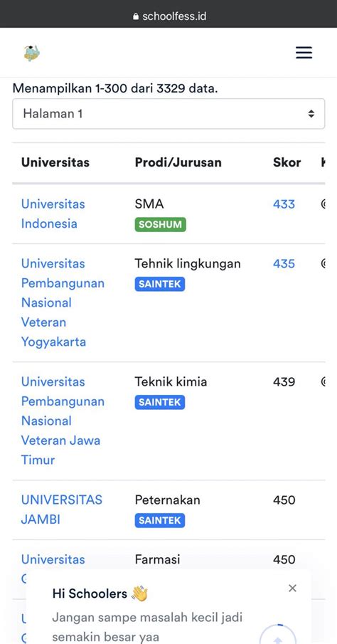337x644 pixels.
Task: Open UNIVERSITAS JAMBI link
Action: click(62, 510)
